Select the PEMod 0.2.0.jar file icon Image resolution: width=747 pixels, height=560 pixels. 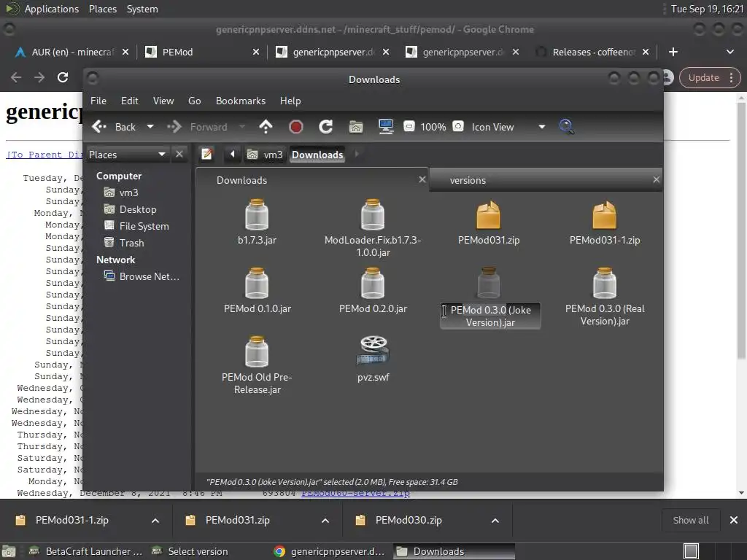[373, 284]
